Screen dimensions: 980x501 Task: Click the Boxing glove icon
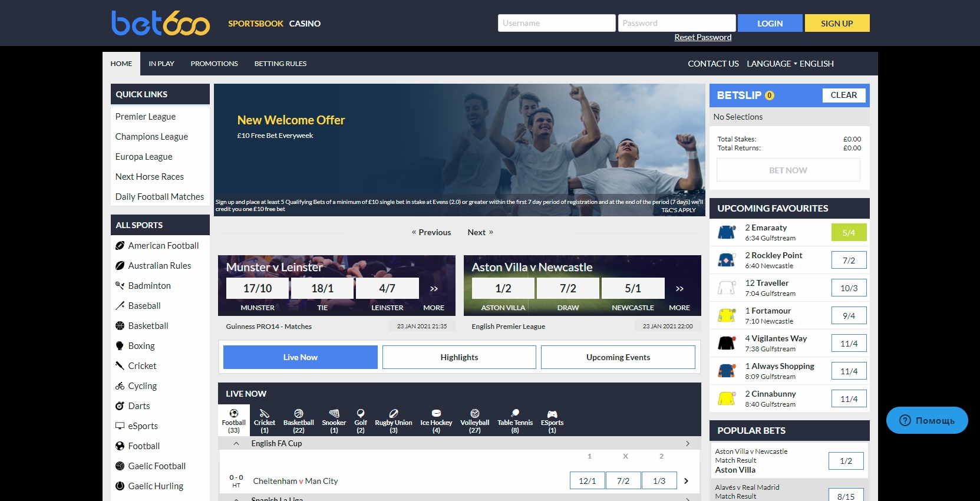tap(120, 346)
